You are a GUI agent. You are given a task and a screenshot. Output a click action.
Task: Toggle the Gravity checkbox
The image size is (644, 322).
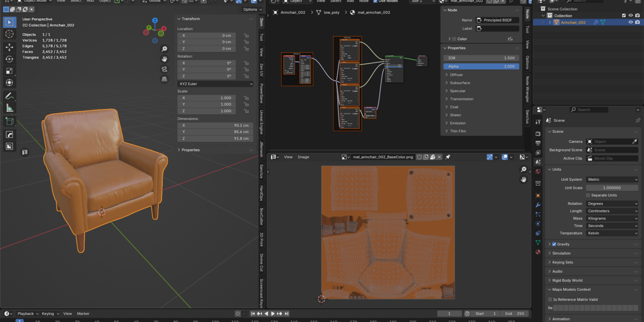tap(554, 244)
